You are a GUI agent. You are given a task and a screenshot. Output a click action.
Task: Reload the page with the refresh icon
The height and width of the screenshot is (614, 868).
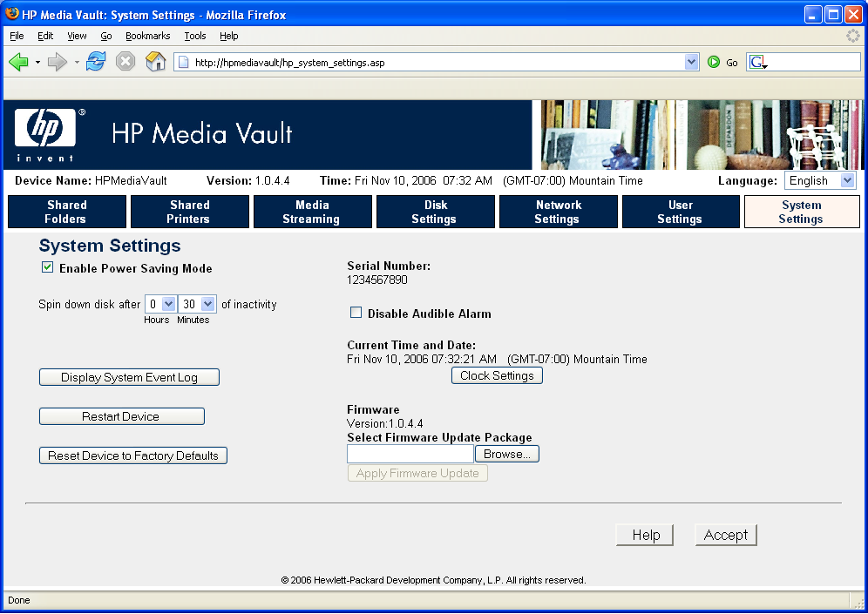click(x=96, y=62)
